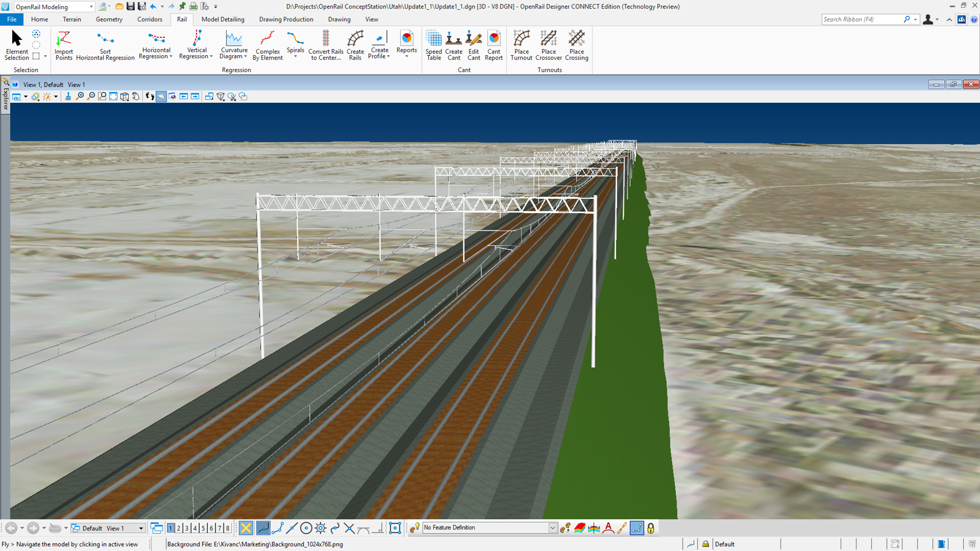Click the Zoom In tool
Viewport: 980px width, 551px height.
(80, 96)
